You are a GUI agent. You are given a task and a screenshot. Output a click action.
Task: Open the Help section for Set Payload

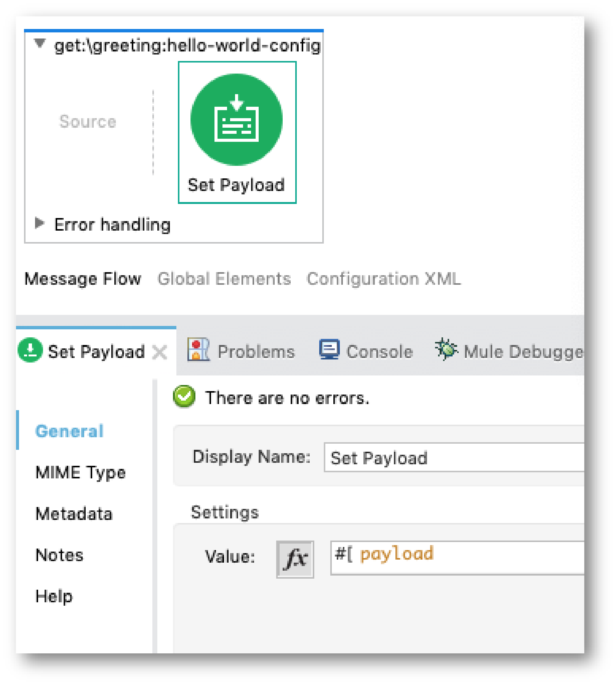click(x=53, y=596)
